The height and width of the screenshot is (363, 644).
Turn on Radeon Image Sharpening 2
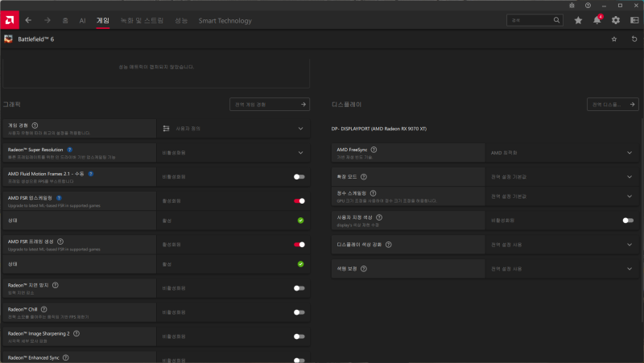(299, 336)
